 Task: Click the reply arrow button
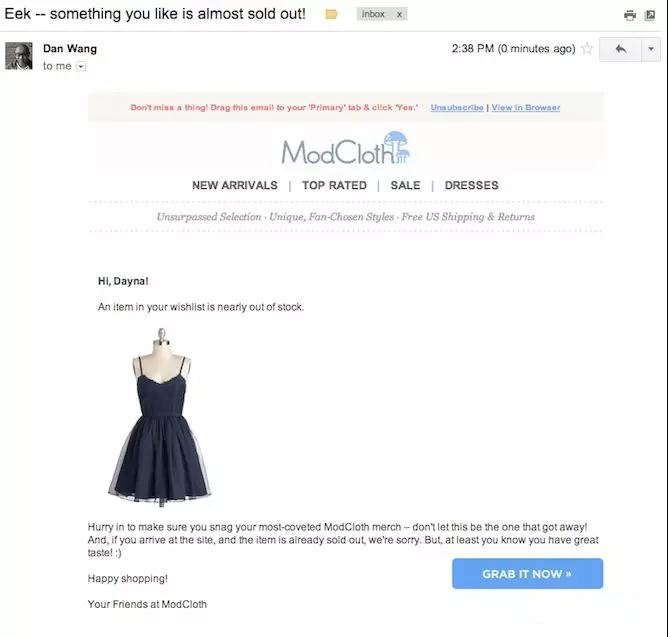[620, 49]
